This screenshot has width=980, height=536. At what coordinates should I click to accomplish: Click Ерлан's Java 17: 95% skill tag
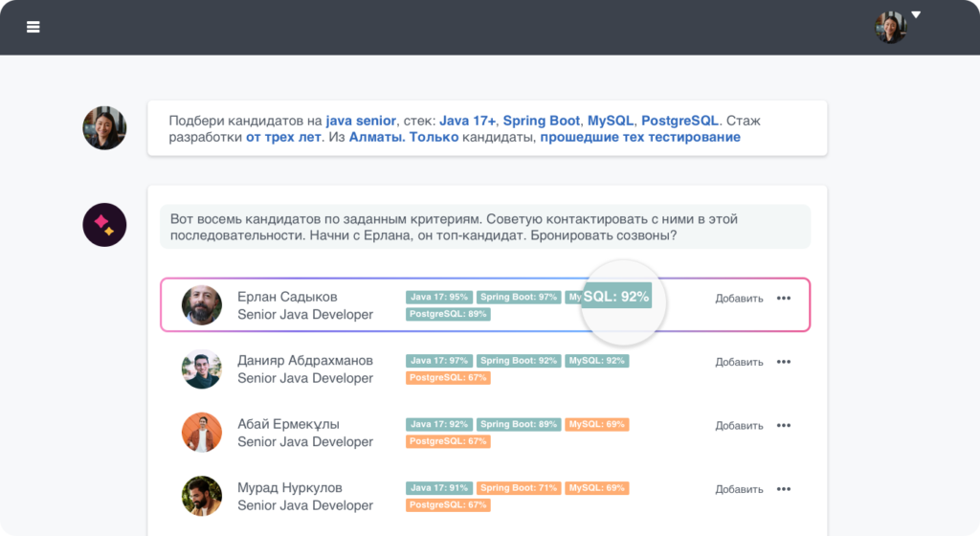click(439, 297)
